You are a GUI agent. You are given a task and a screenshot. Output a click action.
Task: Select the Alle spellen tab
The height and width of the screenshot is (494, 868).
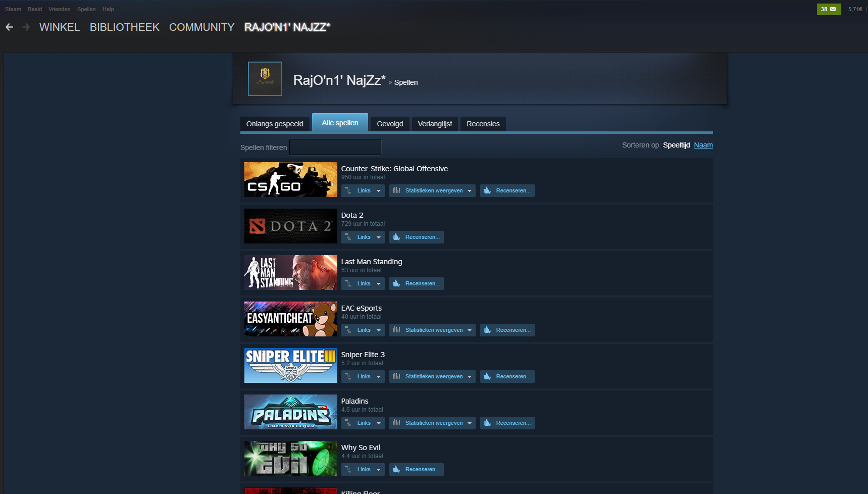340,123
